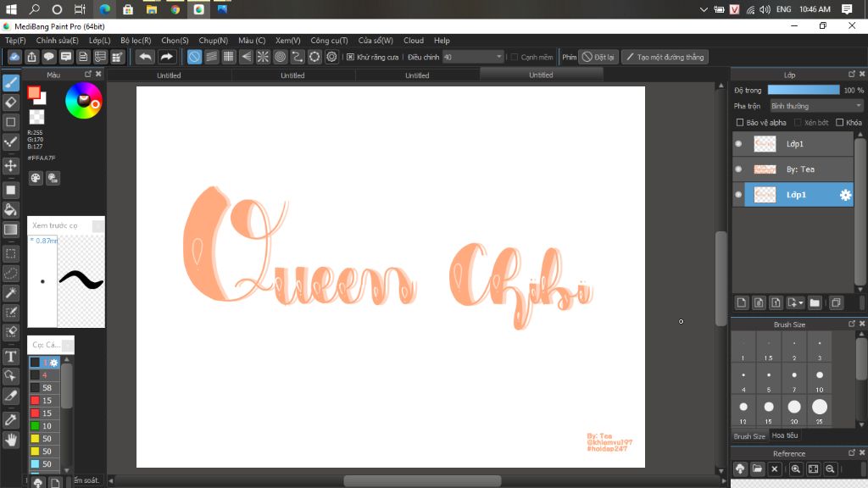Select the green brush size 10 entry
Viewport: 868px width, 488px height.
44,426
